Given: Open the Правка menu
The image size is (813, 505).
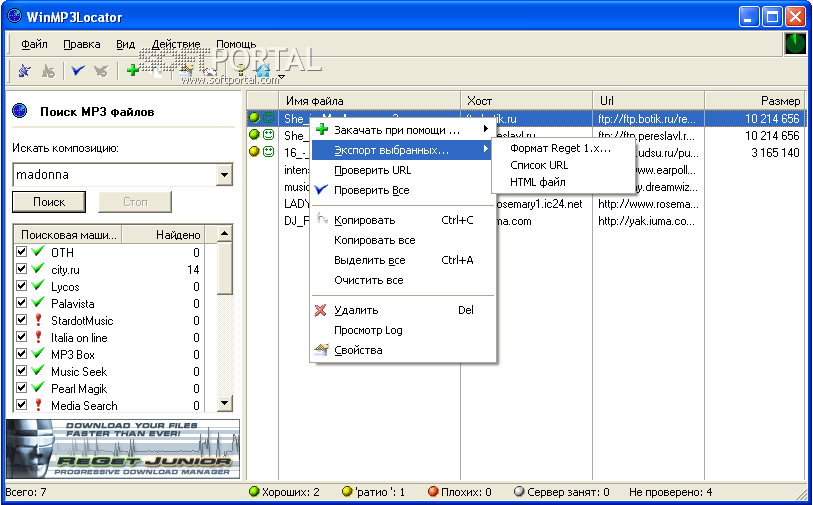Looking at the screenshot, I should tap(82, 44).
